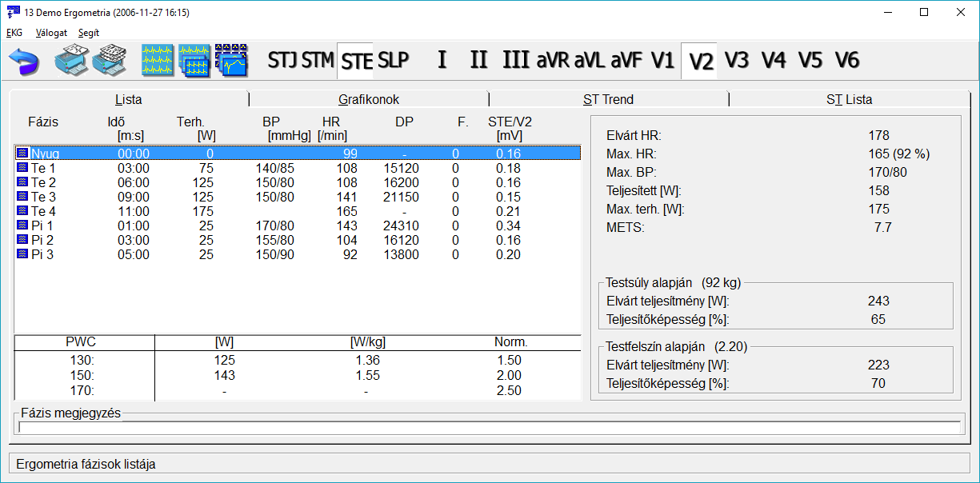
Task: Choose lead V4 in toolbar
Action: coord(774,61)
